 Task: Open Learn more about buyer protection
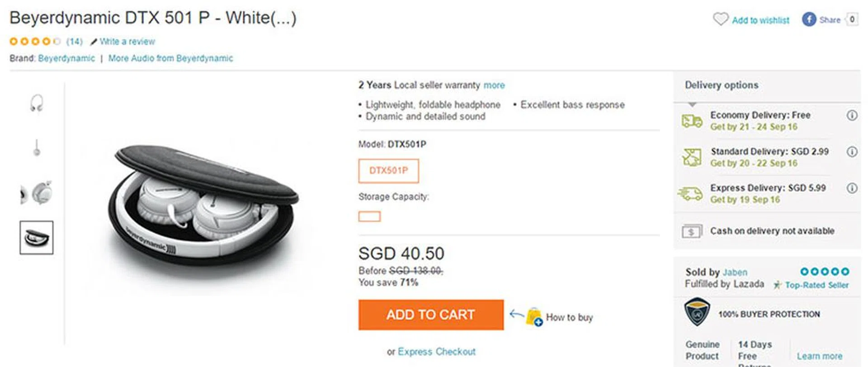tap(819, 356)
